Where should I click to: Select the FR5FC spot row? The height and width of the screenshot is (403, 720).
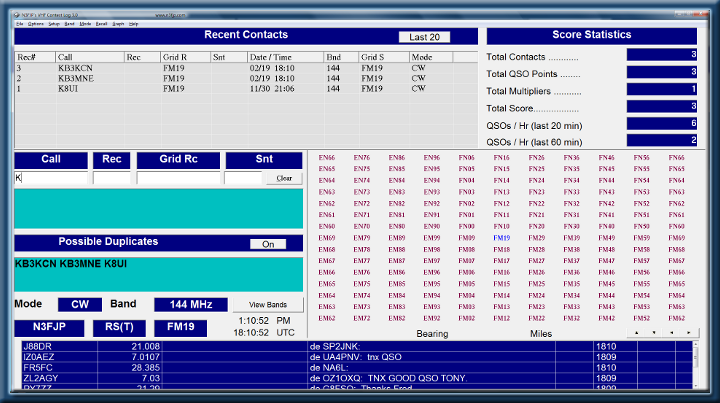pos(357,368)
